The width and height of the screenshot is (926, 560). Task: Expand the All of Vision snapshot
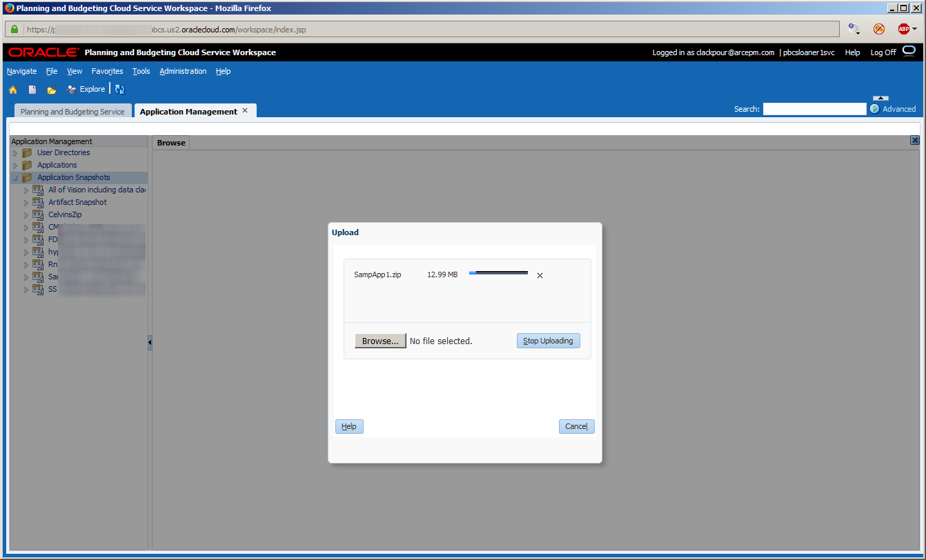click(x=26, y=190)
